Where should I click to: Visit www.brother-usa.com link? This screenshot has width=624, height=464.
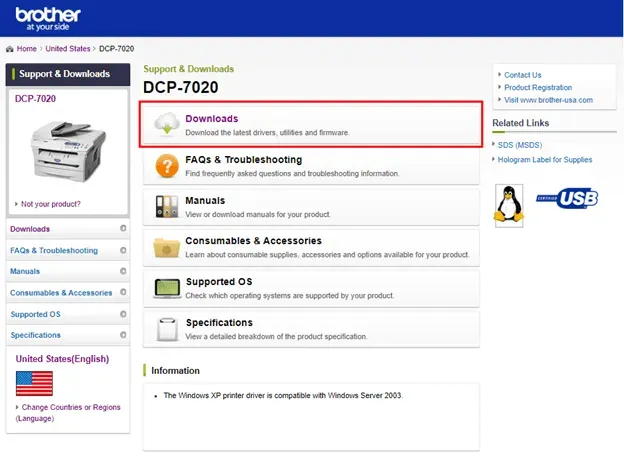click(x=548, y=100)
